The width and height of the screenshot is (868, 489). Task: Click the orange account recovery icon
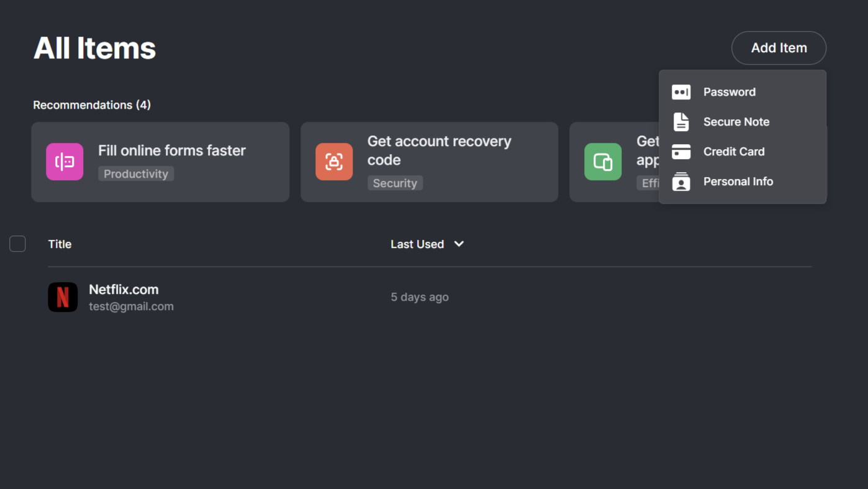[x=334, y=162]
